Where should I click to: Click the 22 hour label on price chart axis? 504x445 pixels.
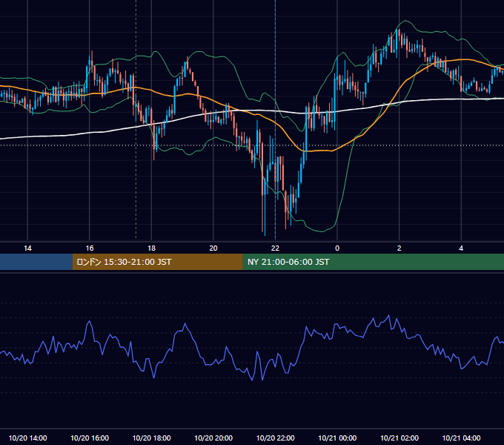click(x=275, y=248)
